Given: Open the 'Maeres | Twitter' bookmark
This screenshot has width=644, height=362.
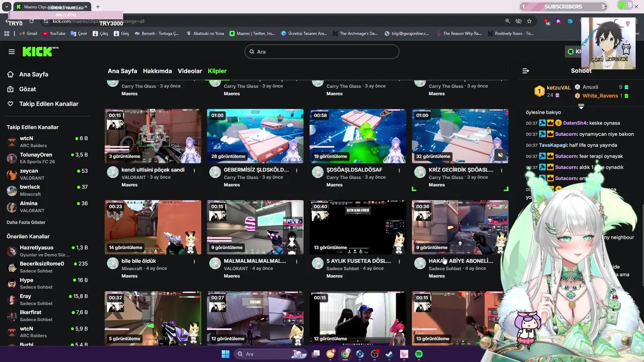Looking at the screenshot, I should 252,34.
